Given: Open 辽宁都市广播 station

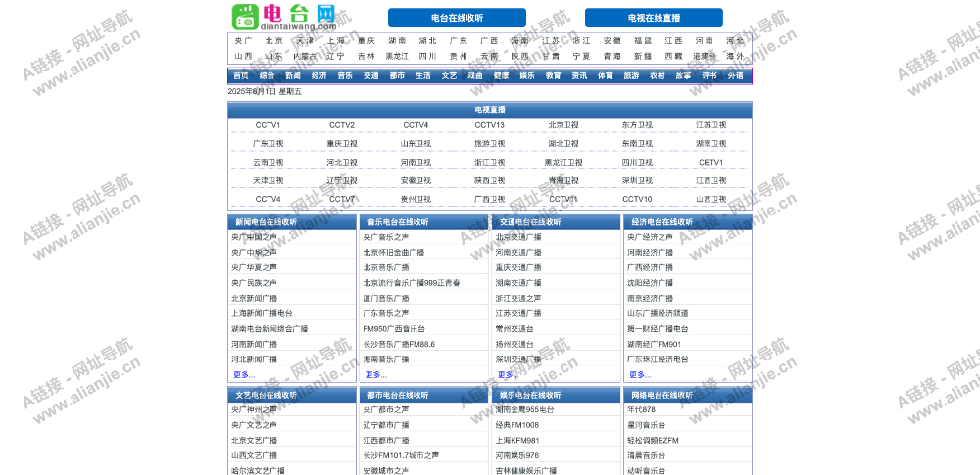Looking at the screenshot, I should [386, 426].
